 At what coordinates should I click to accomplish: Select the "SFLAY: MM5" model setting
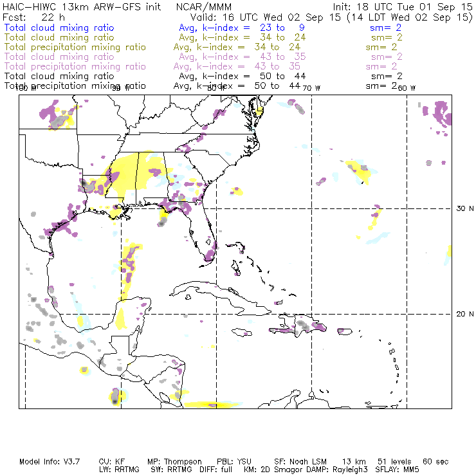pyautogui.click(x=397, y=470)
